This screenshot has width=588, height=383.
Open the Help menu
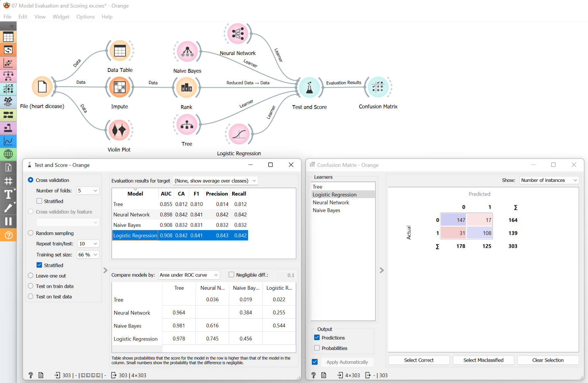(107, 16)
